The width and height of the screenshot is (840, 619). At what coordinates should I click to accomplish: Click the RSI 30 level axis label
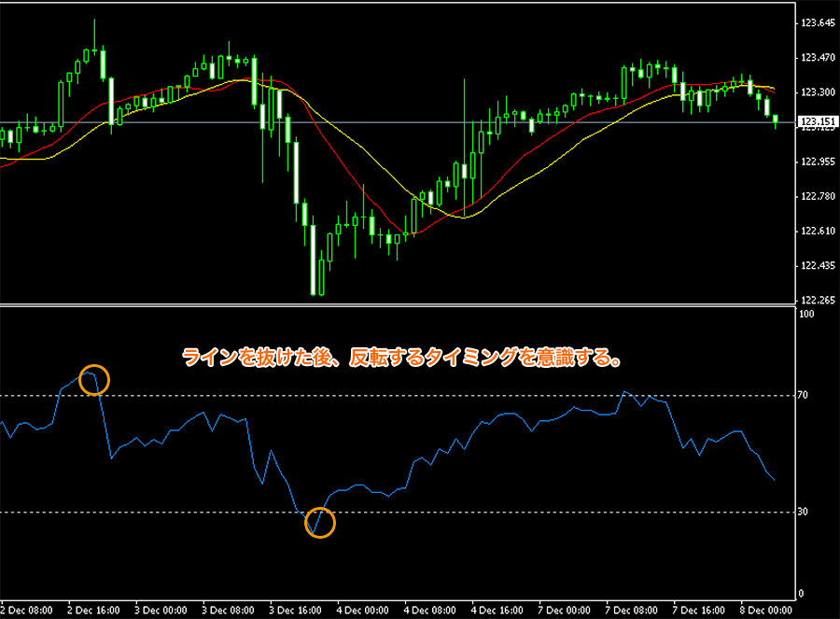point(806,512)
